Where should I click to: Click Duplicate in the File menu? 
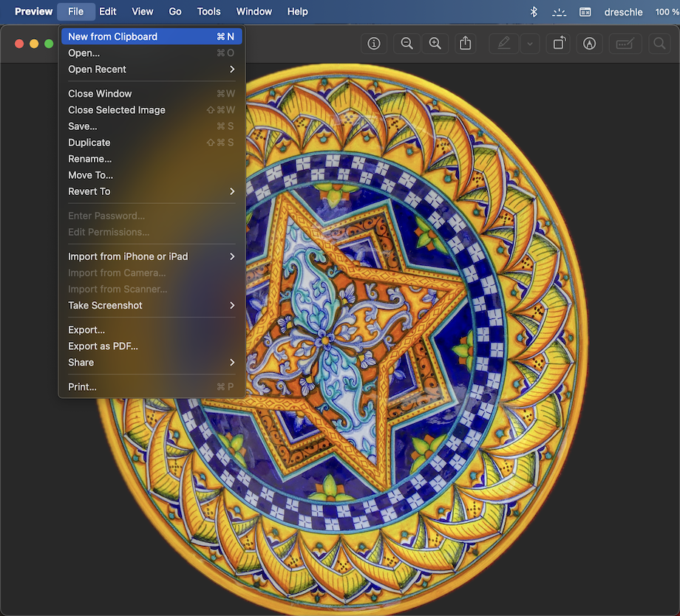coord(89,143)
